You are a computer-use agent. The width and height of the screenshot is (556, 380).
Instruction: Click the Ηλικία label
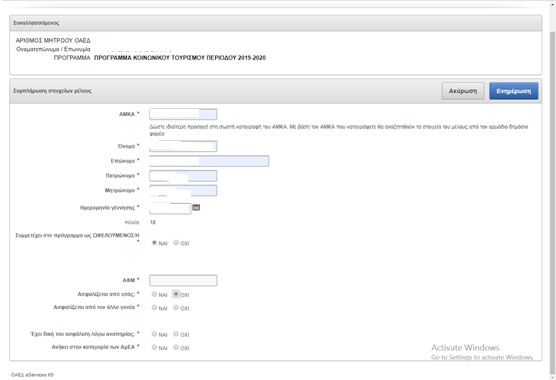[x=132, y=223]
